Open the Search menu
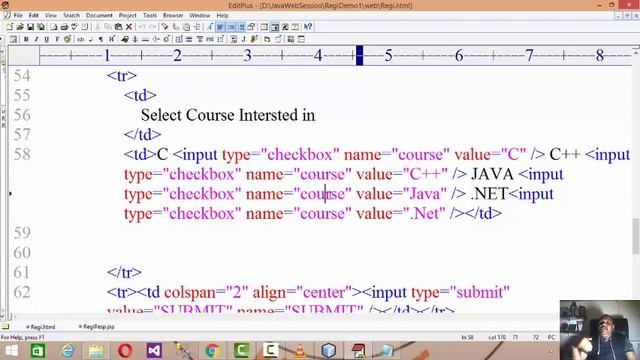This screenshot has height=360, width=640. pos(71,16)
